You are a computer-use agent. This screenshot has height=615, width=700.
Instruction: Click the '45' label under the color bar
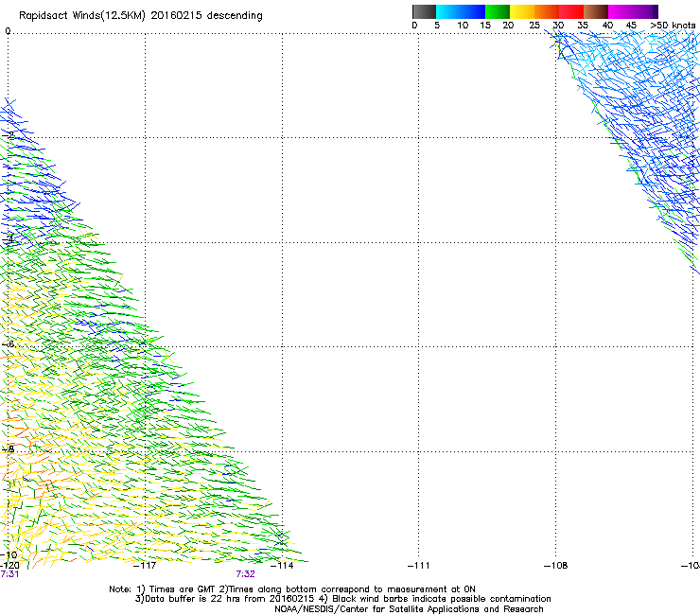(631, 26)
